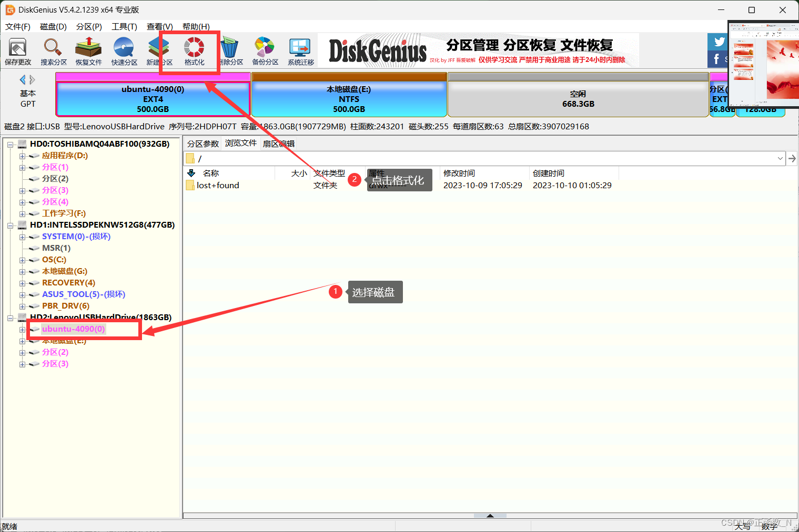Screen dimensions: 799x532
Task: Expand the 工作学习(F:) tree node
Action: 22,213
